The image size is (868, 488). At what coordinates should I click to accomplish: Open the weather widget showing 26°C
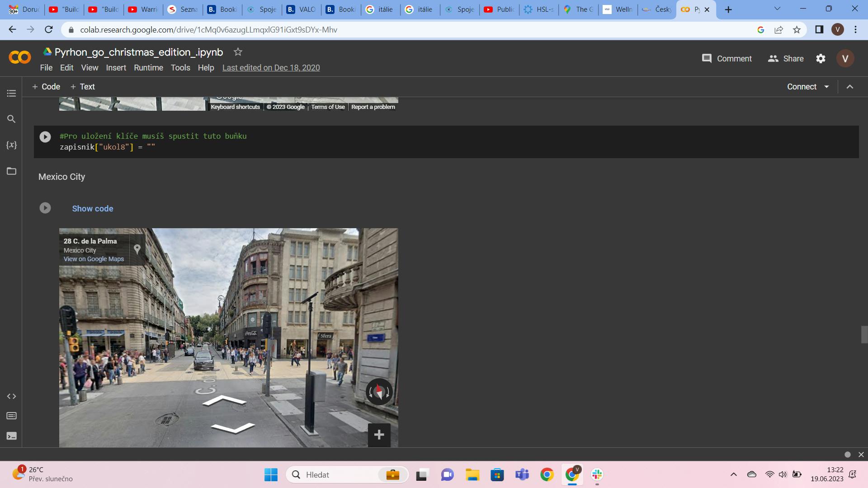click(x=42, y=474)
